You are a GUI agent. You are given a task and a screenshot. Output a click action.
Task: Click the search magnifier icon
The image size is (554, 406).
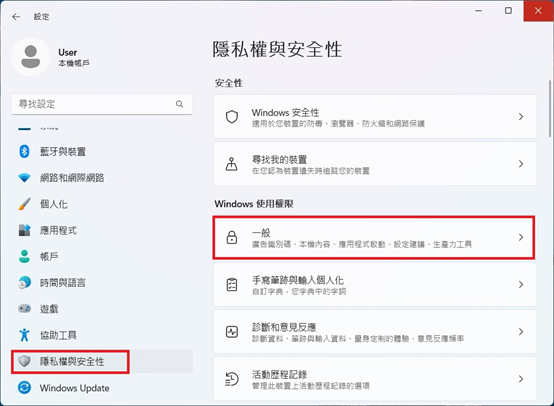click(x=179, y=104)
